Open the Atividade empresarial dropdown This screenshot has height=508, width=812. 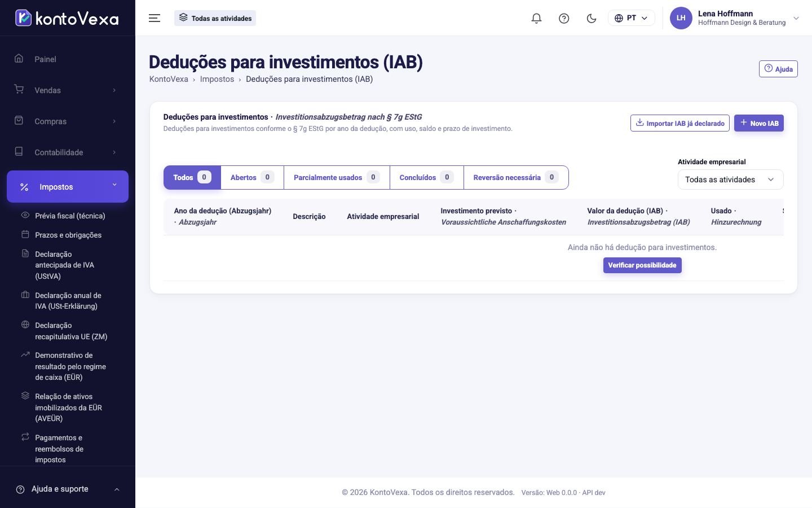(730, 179)
